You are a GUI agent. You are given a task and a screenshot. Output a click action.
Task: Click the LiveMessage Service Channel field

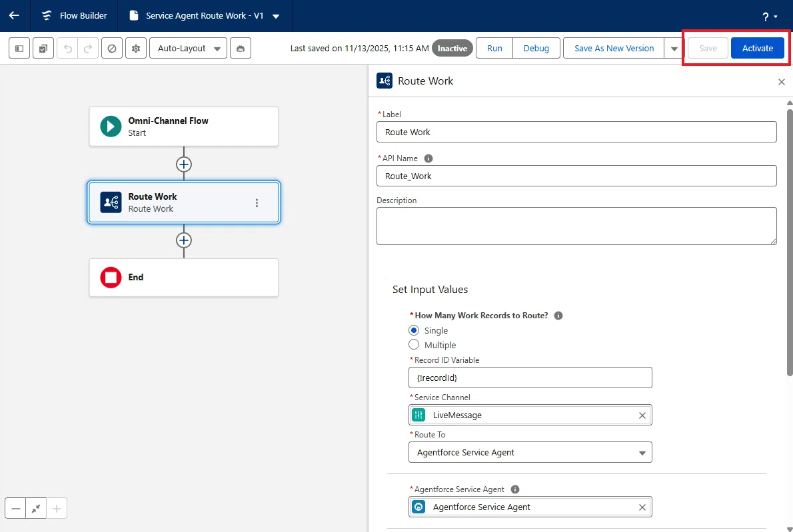(530, 415)
